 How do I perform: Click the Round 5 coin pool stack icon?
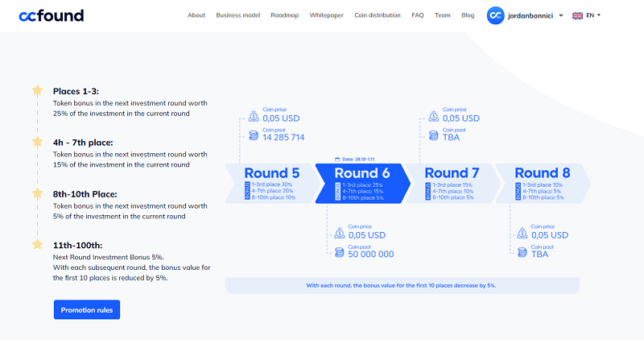[x=254, y=135]
